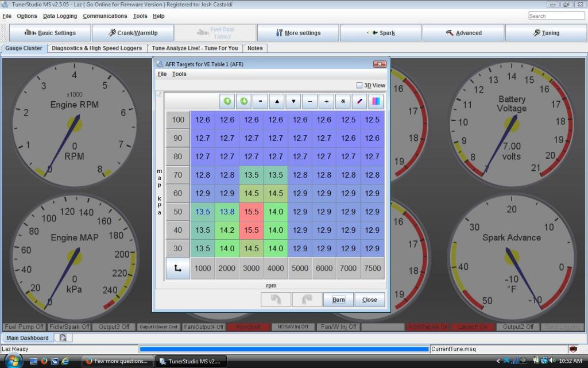588x368 pixels.
Task: Open the Tools menu in AFR dialog
Action: pos(179,74)
